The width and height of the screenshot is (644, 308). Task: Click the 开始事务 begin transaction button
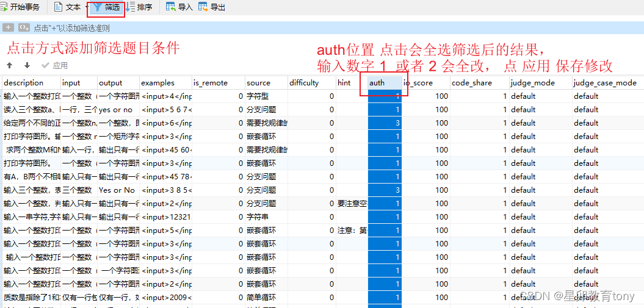pyautogui.click(x=21, y=7)
